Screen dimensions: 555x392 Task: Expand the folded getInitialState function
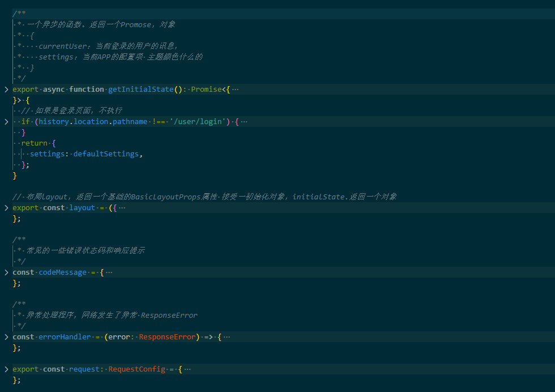pyautogui.click(x=6, y=90)
